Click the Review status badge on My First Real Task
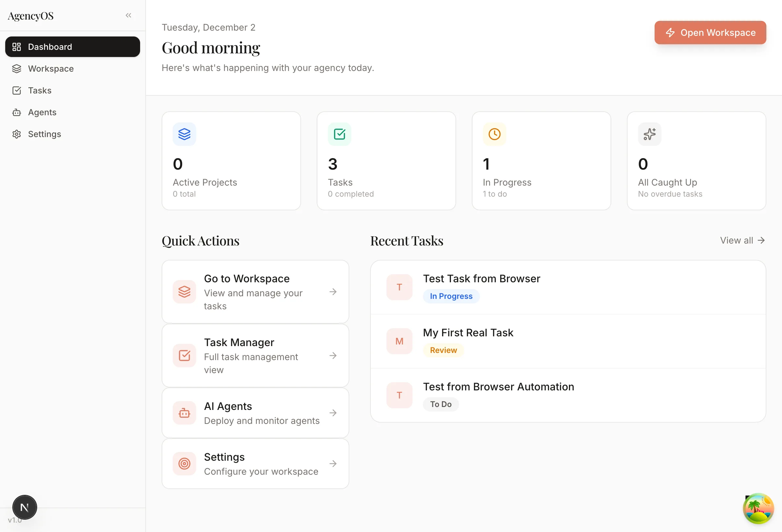Image resolution: width=782 pixels, height=532 pixels. click(443, 350)
